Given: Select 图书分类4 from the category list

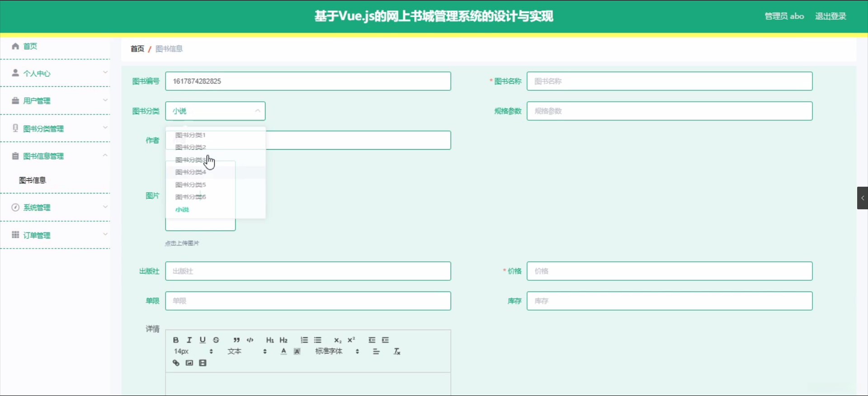Looking at the screenshot, I should click(215, 172).
